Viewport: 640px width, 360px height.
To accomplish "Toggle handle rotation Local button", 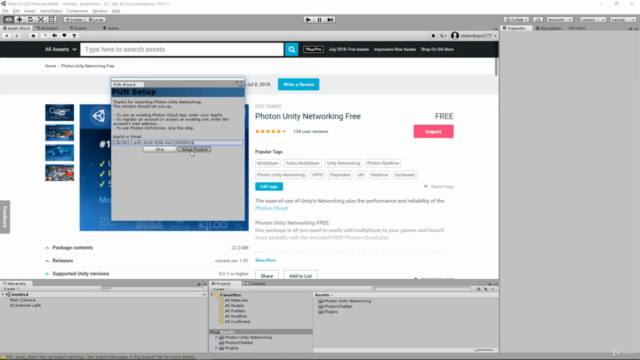I will click(x=96, y=20).
